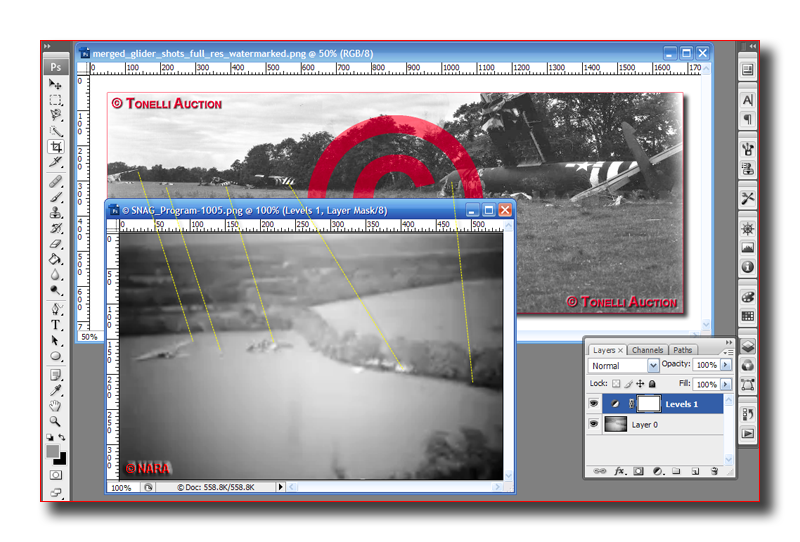Open the Paragraph panel icon
Viewport: 800px width, 542px height.
pos(747,119)
